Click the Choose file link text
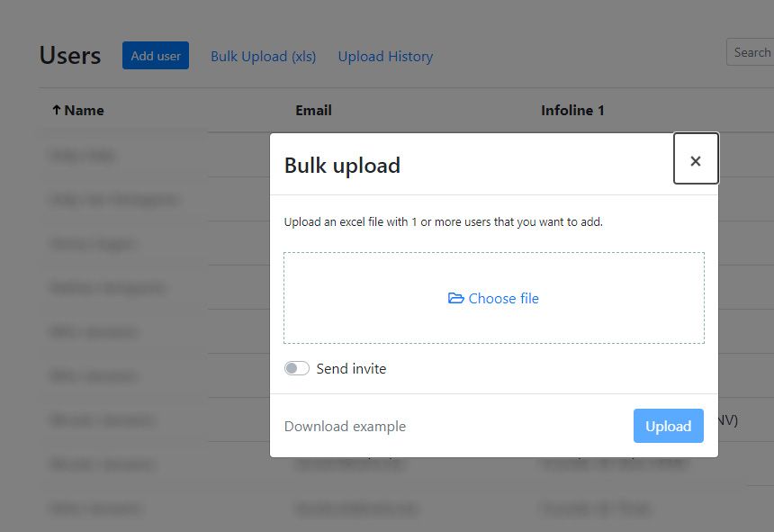The height and width of the screenshot is (532, 774). (x=503, y=298)
